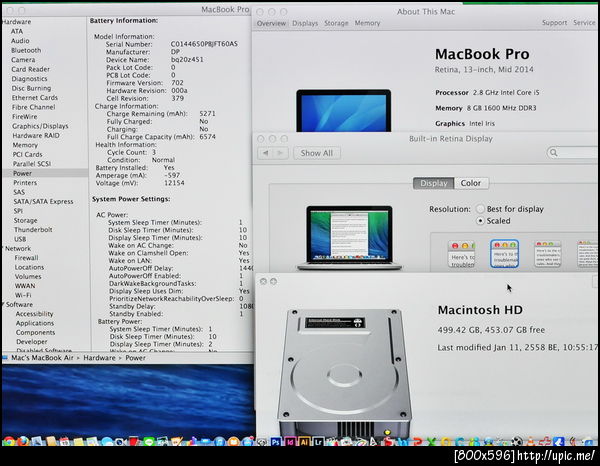Click Cycle Count value 3

(154, 152)
